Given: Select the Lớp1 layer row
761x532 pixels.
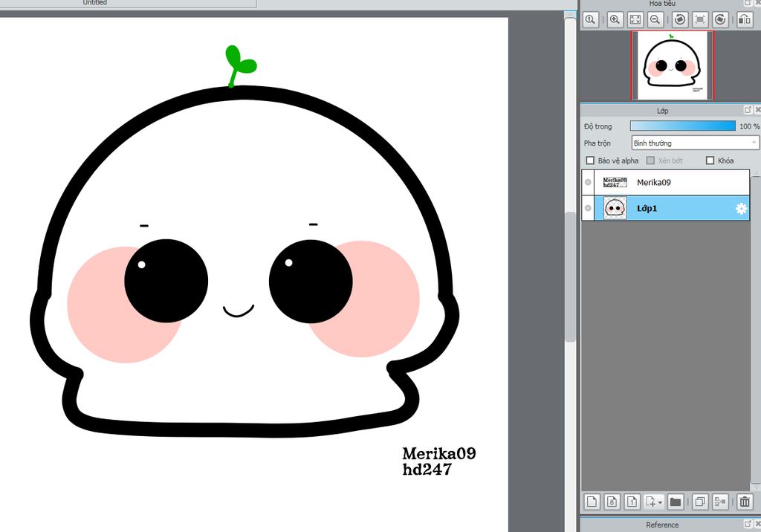Looking at the screenshot, I should [x=665, y=208].
